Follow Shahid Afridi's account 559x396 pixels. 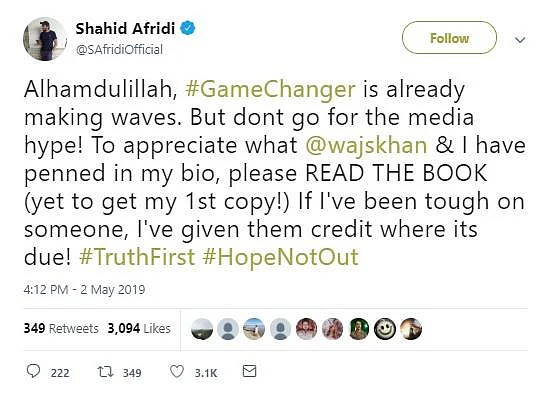pos(449,38)
